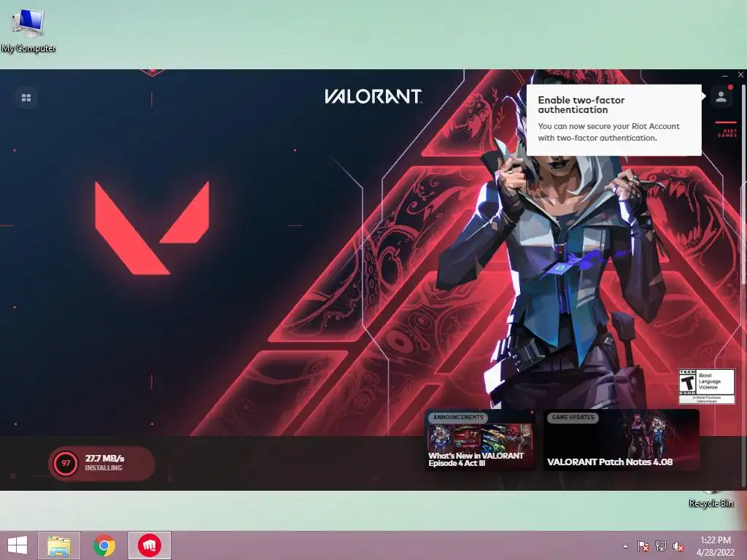
Task: Open the Recycle Bin desktop icon
Action: [711, 499]
